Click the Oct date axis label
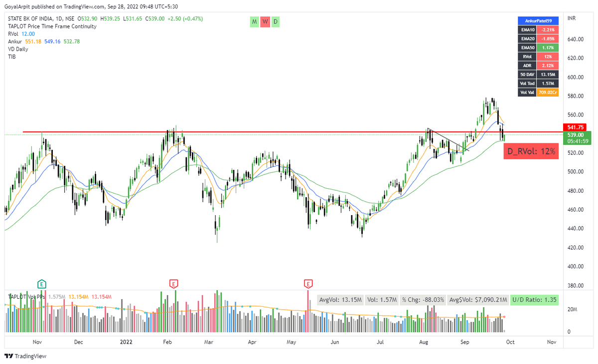The width and height of the screenshot is (598, 364). click(x=510, y=342)
